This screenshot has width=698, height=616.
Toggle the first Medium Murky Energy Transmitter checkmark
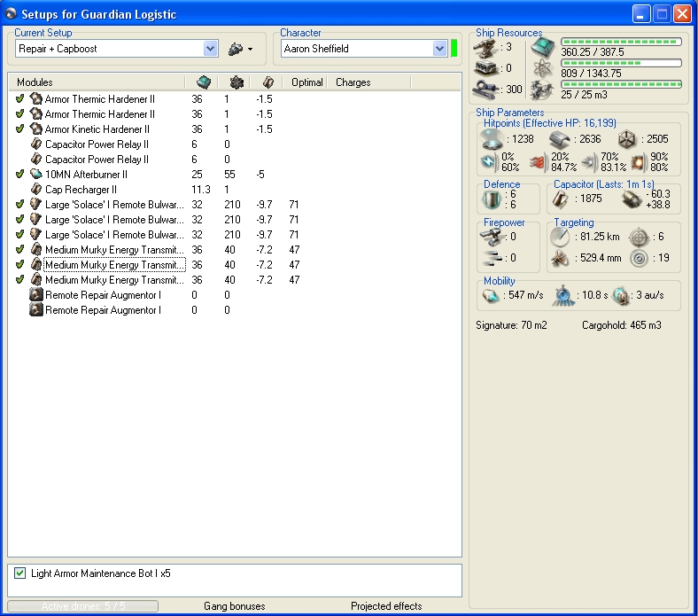point(19,250)
